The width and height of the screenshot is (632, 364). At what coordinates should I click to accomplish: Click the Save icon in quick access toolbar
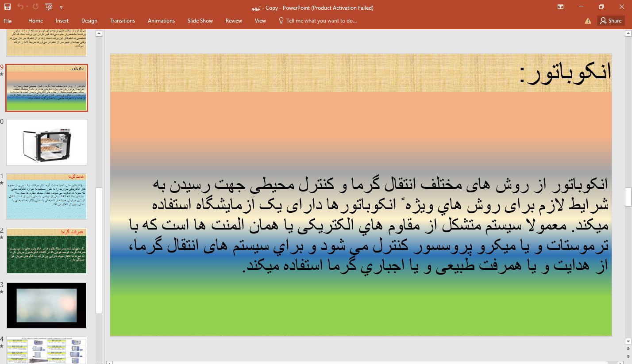pos(8,7)
